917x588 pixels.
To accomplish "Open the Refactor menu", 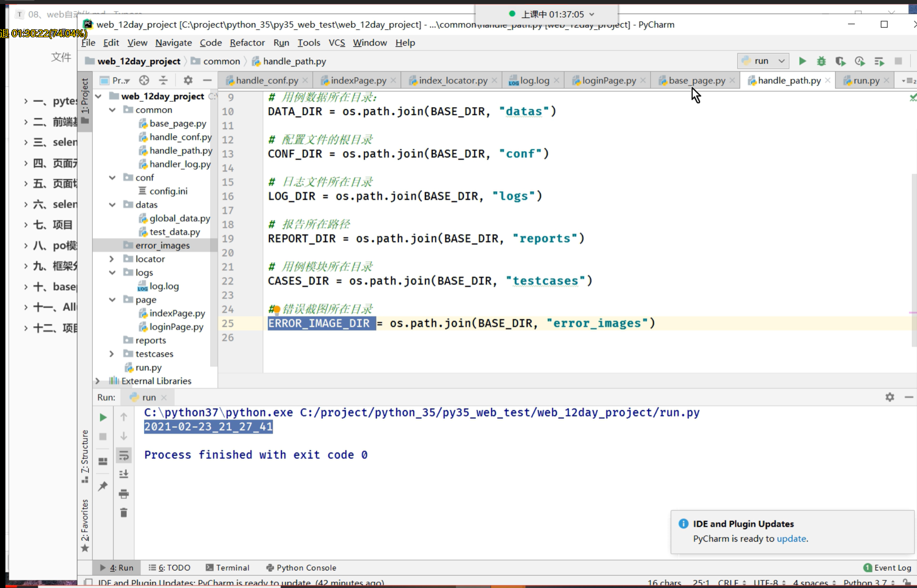I will [247, 43].
